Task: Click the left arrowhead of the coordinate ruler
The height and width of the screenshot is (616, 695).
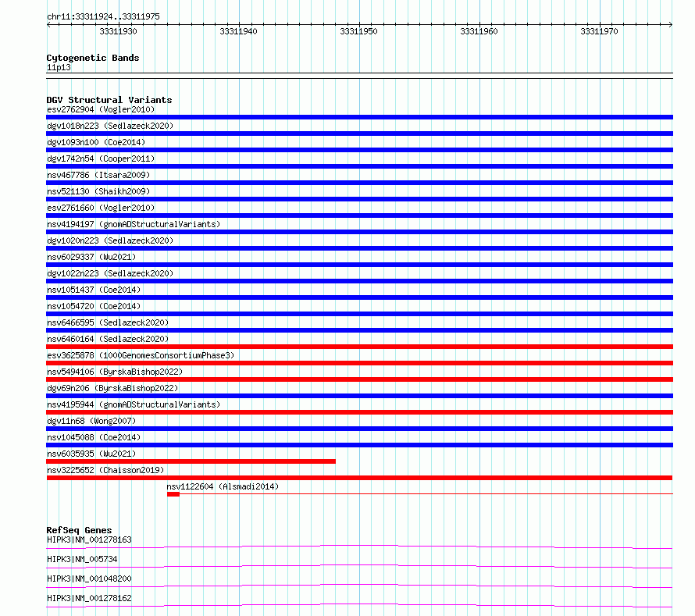Action: 48,25
